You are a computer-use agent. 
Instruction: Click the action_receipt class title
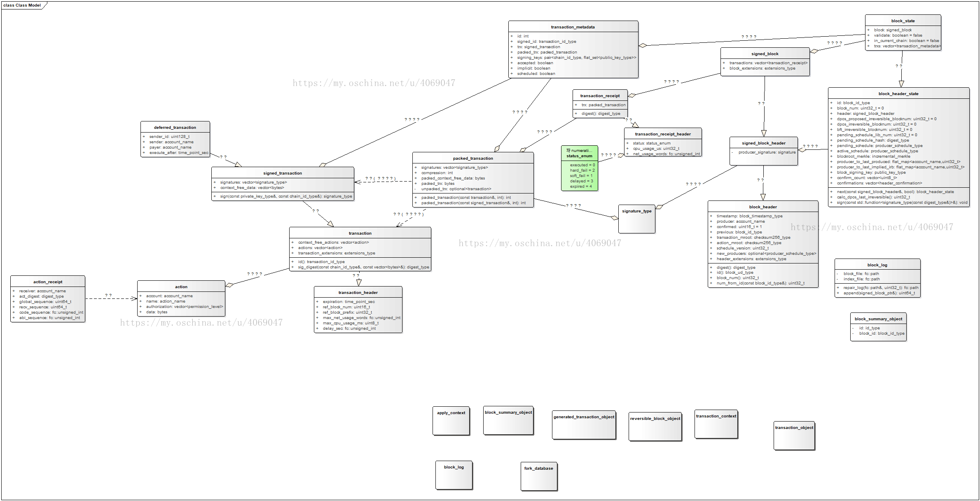(48, 282)
